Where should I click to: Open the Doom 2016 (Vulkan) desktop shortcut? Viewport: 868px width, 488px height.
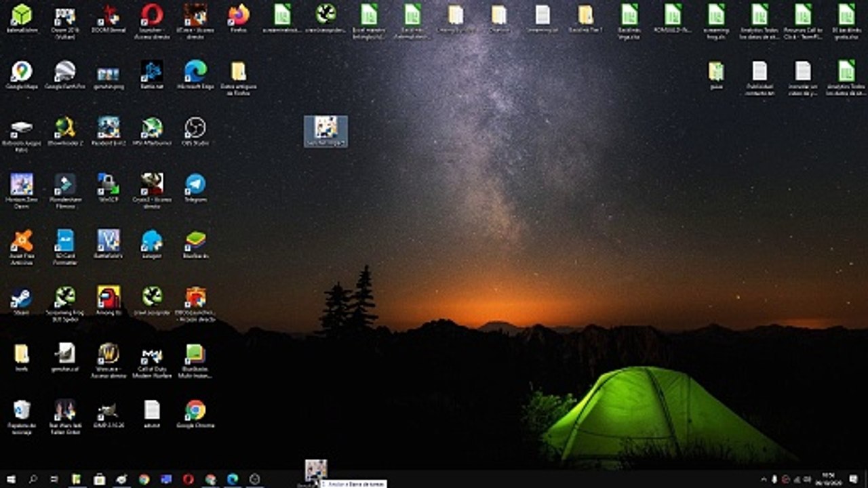tap(65, 21)
